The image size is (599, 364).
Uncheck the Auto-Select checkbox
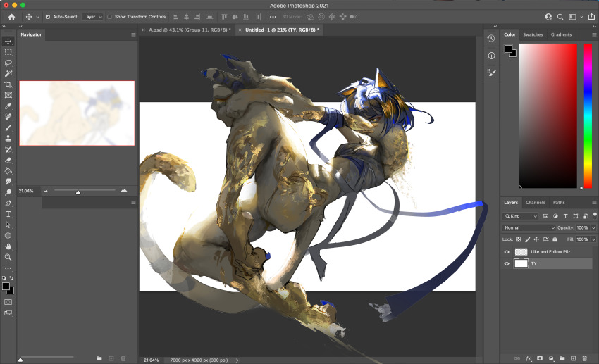tap(48, 16)
